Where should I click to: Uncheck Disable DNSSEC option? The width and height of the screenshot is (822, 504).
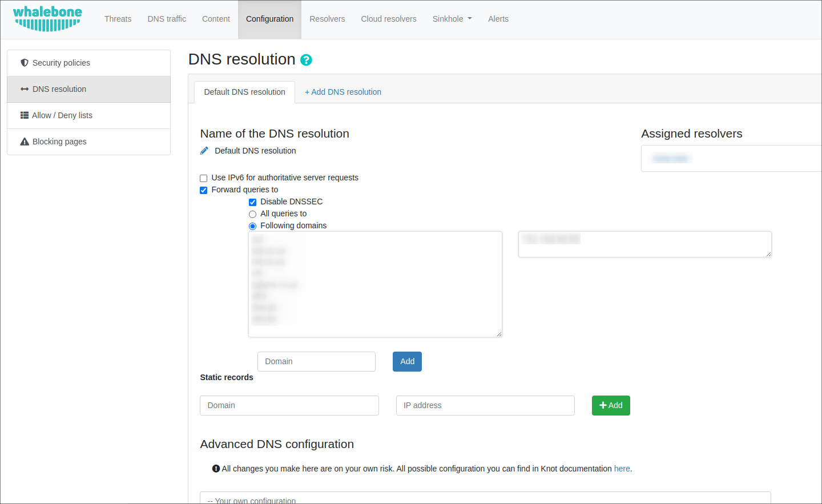click(252, 202)
